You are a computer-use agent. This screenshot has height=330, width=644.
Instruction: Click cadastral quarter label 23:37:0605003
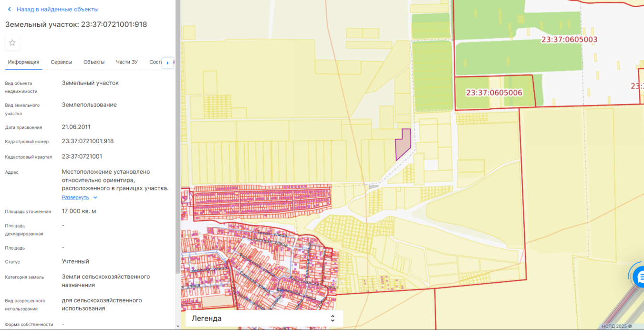coord(569,40)
